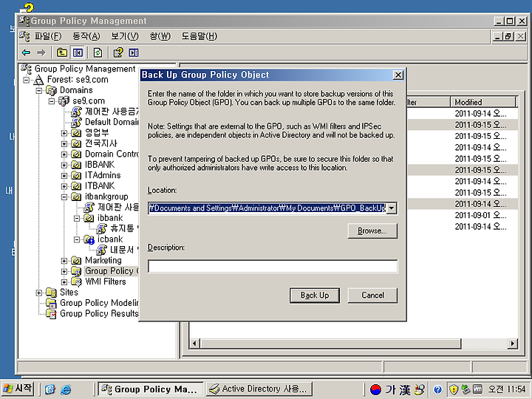The width and height of the screenshot is (532, 399).
Task: Click the security shield tray icon
Action: 454,389
